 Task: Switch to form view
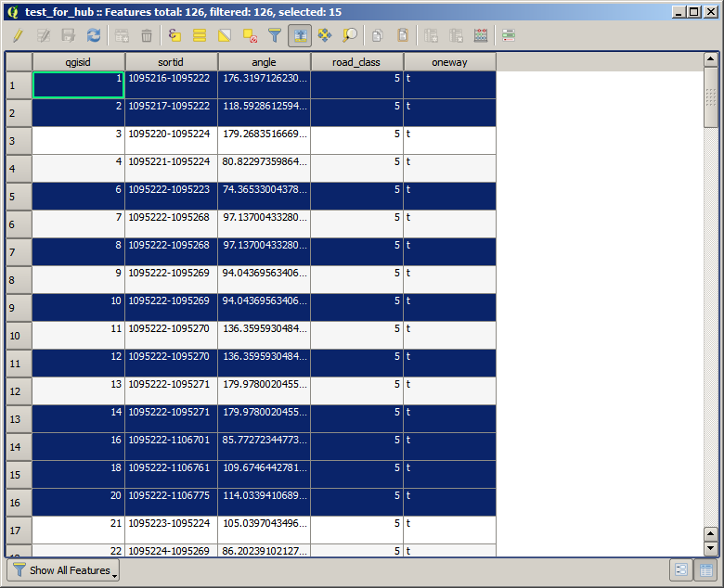coord(680,570)
